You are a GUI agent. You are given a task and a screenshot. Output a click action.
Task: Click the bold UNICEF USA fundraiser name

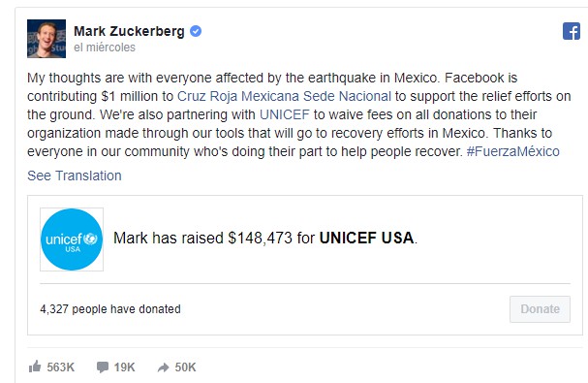[366, 239]
